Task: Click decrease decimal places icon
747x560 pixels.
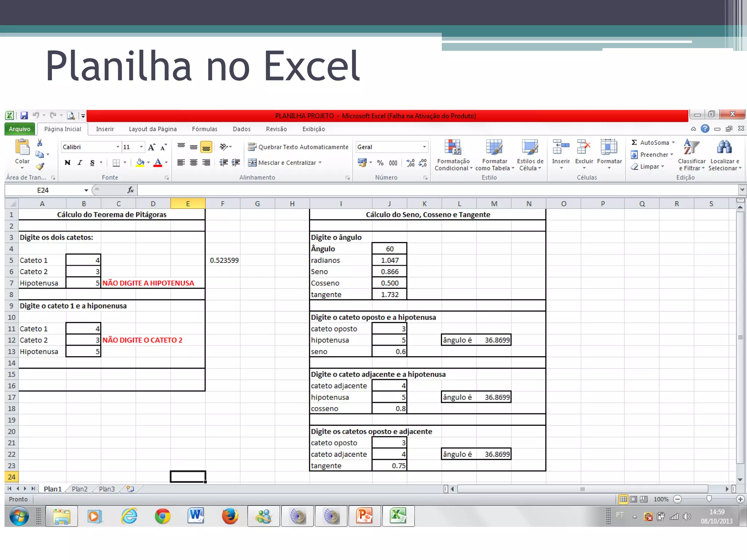Action: 422,163
